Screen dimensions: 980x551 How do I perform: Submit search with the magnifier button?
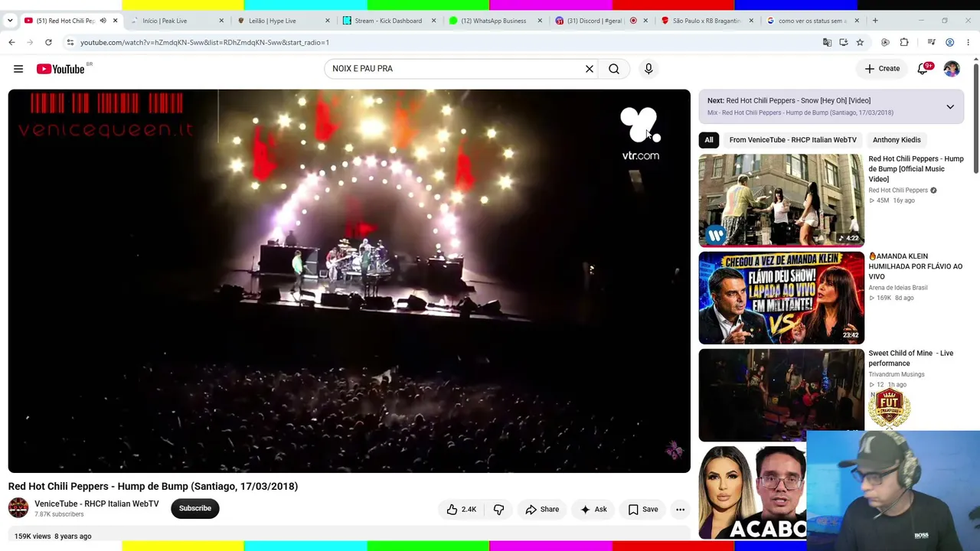click(614, 69)
